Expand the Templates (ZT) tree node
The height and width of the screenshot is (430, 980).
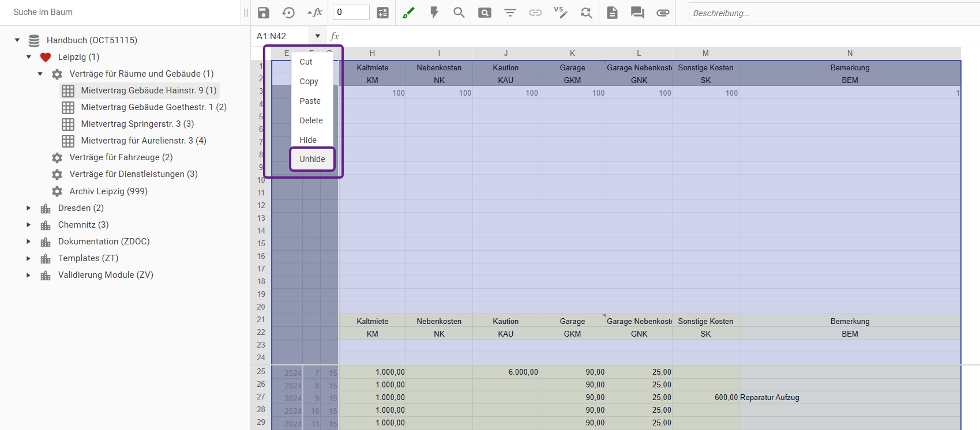[x=28, y=258]
